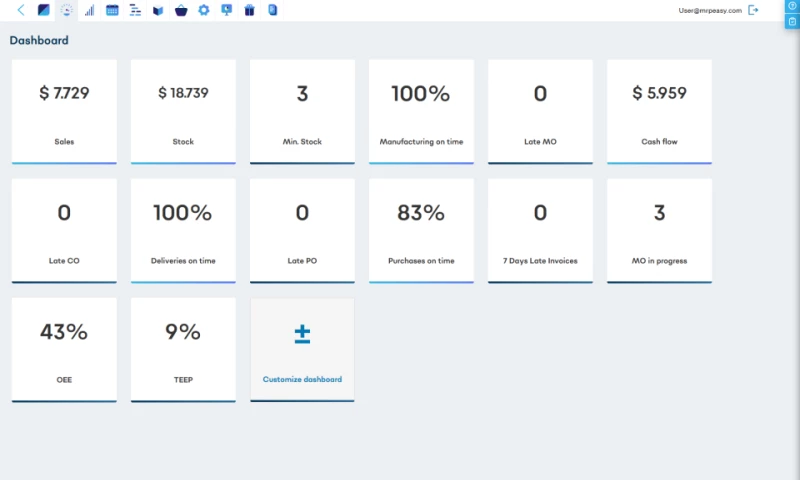
Task: Open the Sales $ 7.729 tile
Action: pyautogui.click(x=64, y=111)
